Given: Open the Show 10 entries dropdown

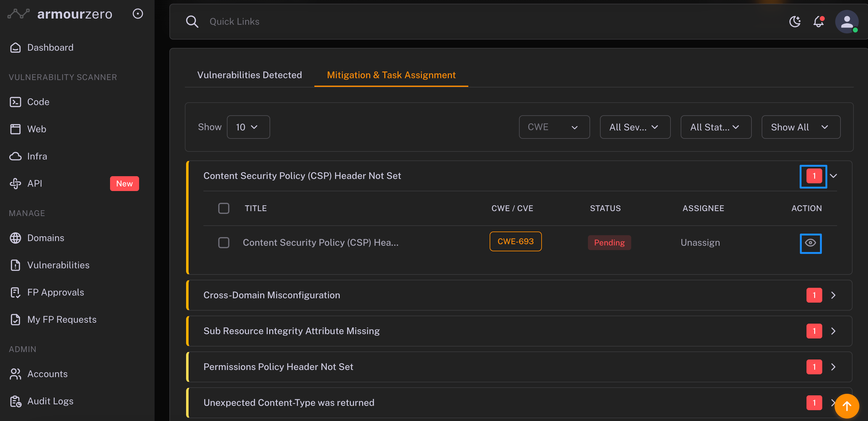Looking at the screenshot, I should point(248,127).
